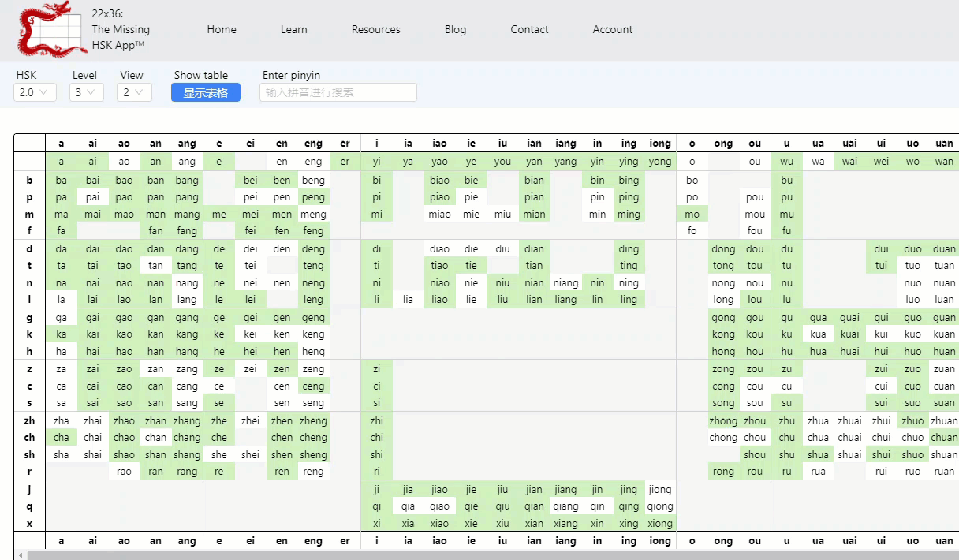Viewport: 959px width, 560px height.
Task: Navigate to the Resources page
Action: 375,29
